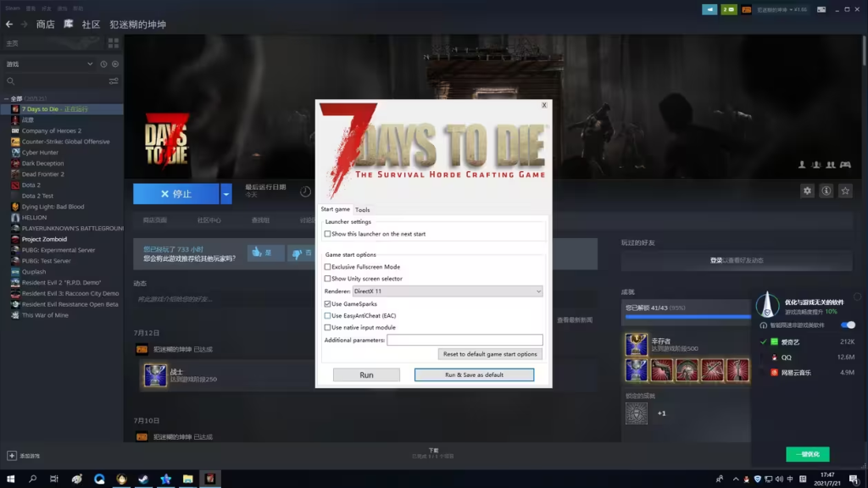
Task: Open the 商店 store tab
Action: point(46,25)
